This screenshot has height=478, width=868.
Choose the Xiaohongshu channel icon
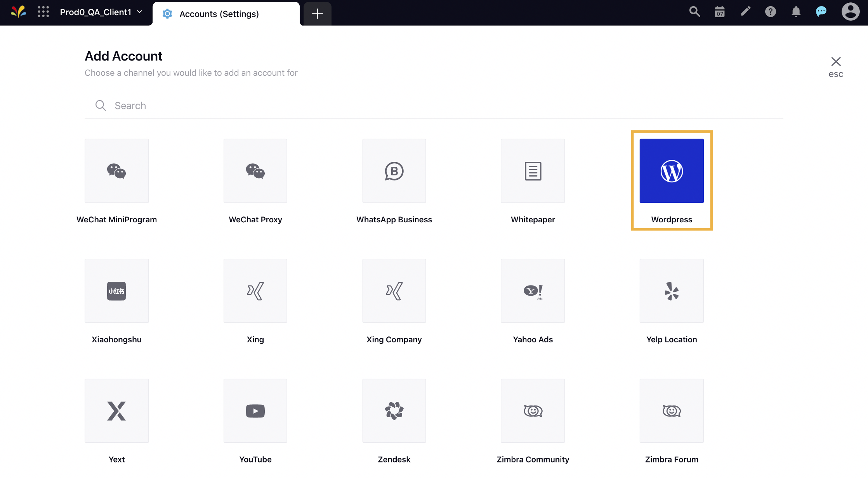pyautogui.click(x=116, y=291)
